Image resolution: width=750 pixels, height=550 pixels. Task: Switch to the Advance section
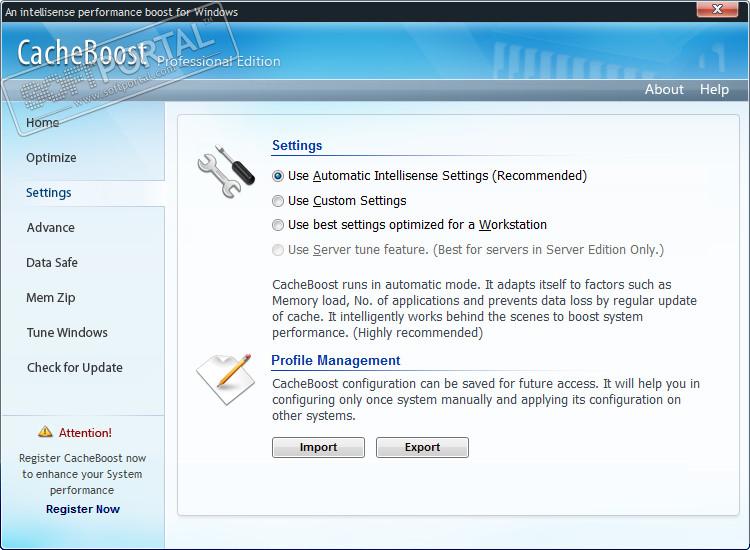(x=51, y=228)
